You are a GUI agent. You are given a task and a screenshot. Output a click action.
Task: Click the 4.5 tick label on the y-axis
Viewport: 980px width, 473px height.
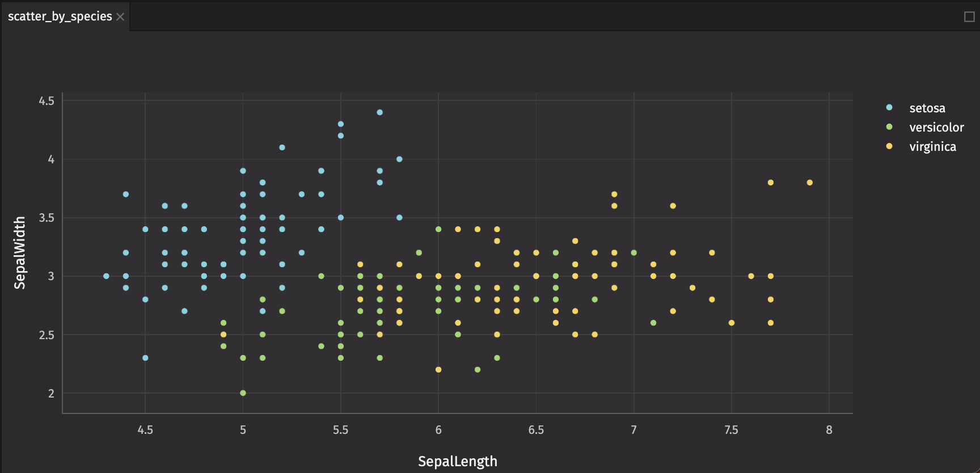[x=47, y=101]
